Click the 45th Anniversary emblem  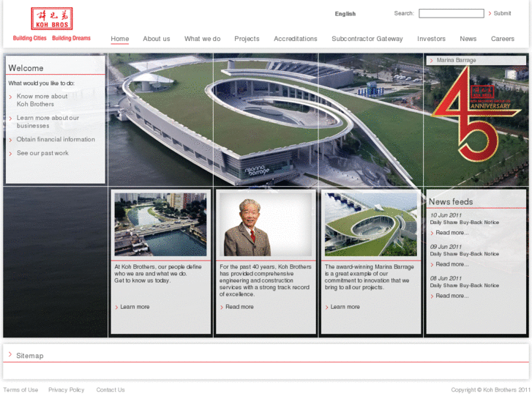476,113
